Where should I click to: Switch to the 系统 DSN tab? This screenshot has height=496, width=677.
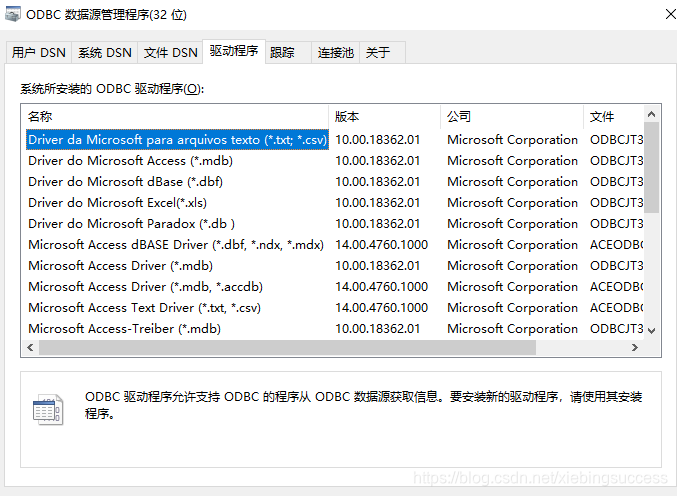pos(104,53)
